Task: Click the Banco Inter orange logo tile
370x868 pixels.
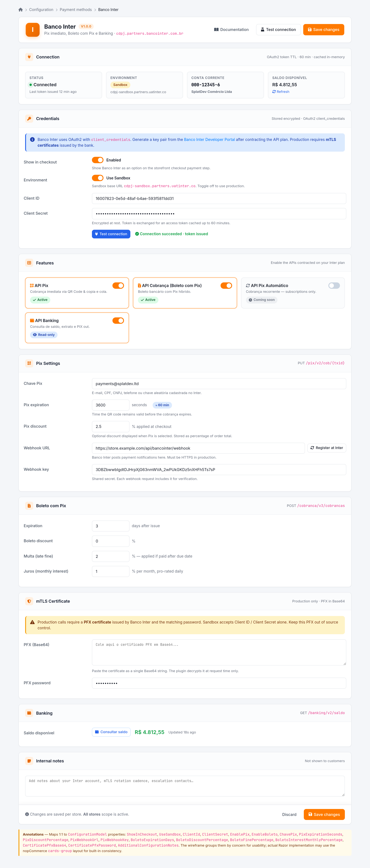Action: pos(33,30)
